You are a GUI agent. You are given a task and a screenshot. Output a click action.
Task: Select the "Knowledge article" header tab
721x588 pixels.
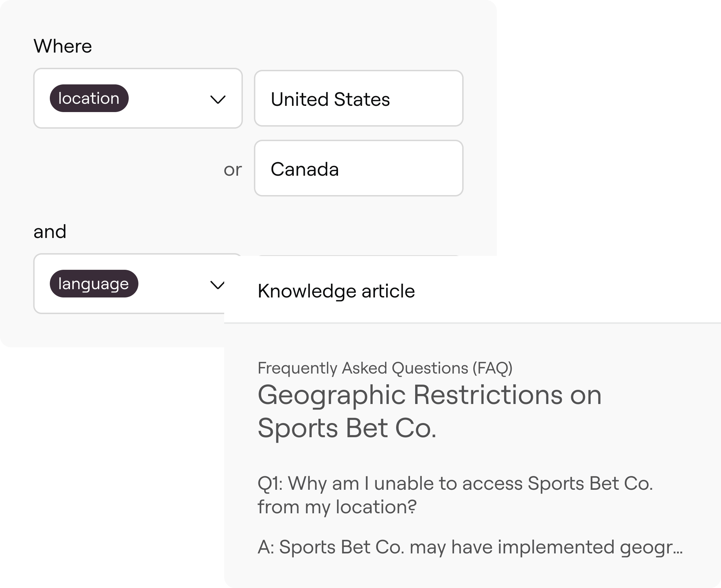point(336,291)
